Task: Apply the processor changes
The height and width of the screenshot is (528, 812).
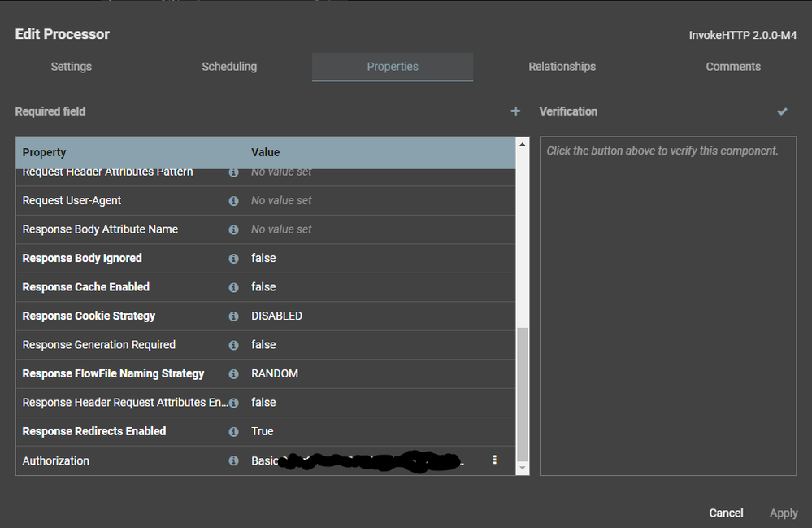Action: click(x=784, y=513)
